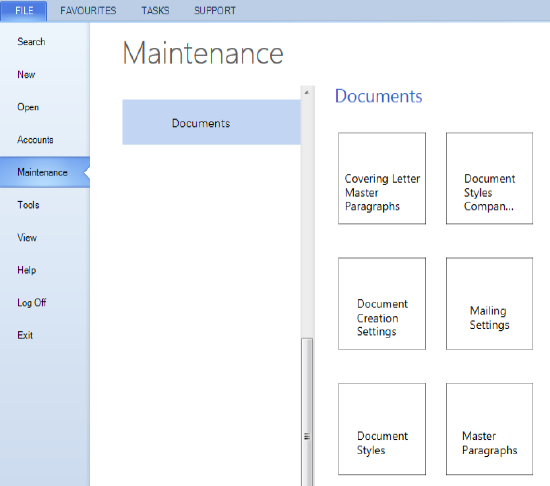The image size is (550, 486).
Task: Open the Master Paragraphs tile
Action: (489, 429)
